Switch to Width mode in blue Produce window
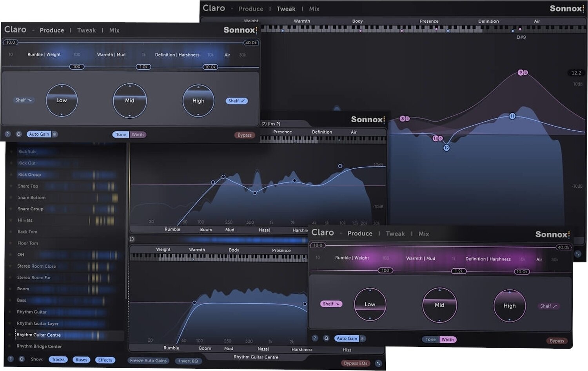This screenshot has height=371, width=588. 138,135
